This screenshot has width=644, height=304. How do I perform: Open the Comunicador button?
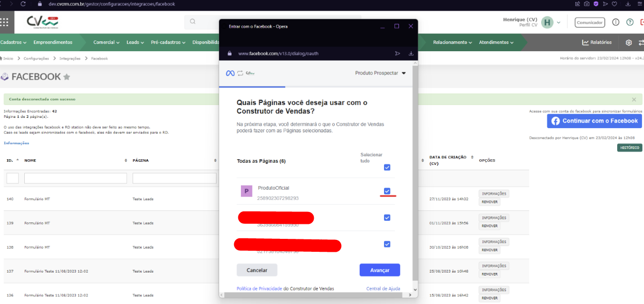click(x=590, y=22)
